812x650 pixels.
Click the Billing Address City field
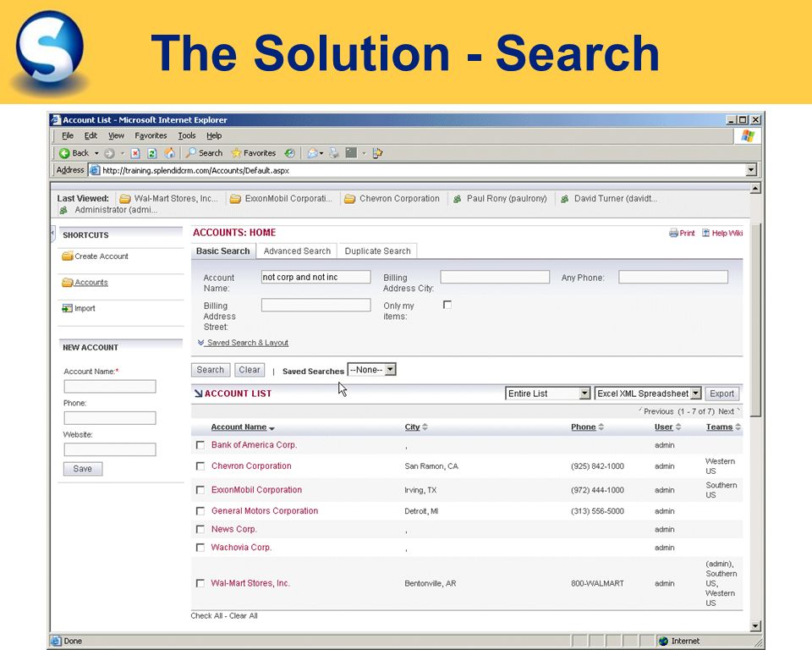coord(495,277)
